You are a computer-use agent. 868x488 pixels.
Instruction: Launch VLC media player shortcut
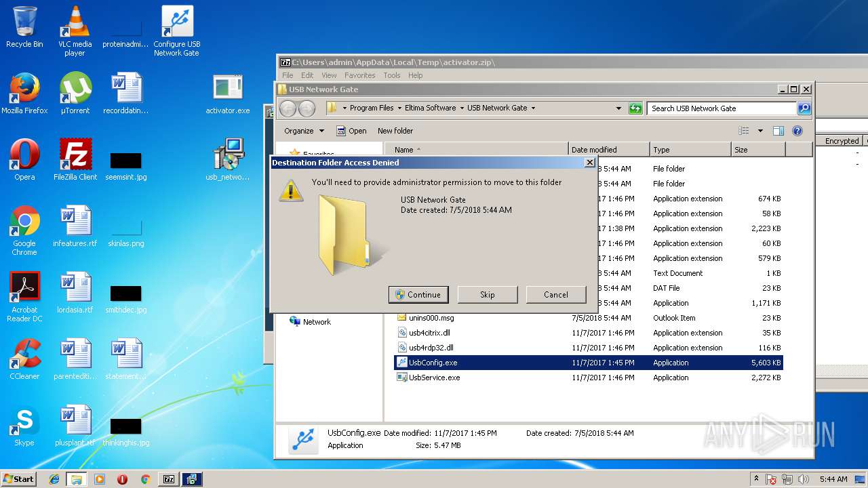[x=75, y=31]
